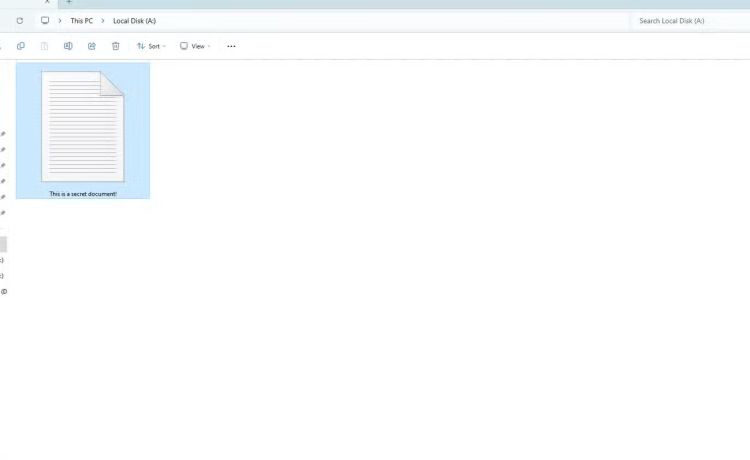The width and height of the screenshot is (750, 460).
Task: Open a new tab with the plus button
Action: point(69,2)
